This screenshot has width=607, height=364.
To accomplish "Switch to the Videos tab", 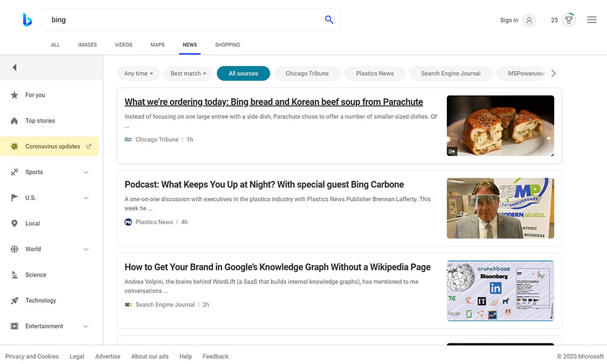I will pos(123,45).
